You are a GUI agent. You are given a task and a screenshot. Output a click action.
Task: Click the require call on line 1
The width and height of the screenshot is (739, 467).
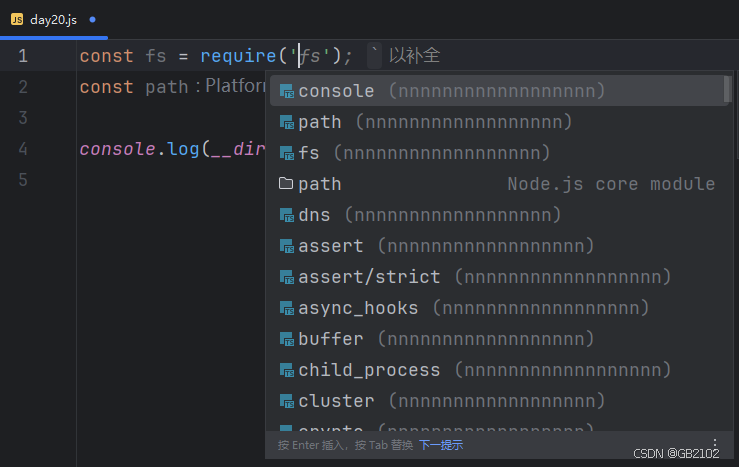[238, 56]
